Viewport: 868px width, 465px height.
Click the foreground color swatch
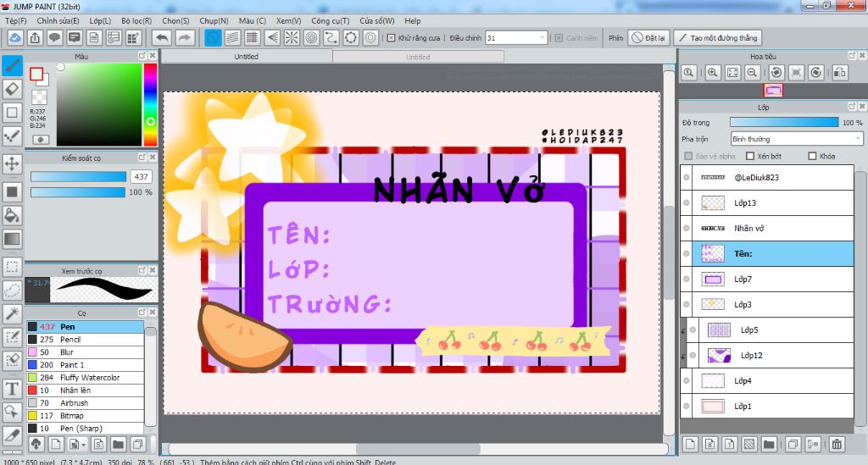(x=36, y=74)
